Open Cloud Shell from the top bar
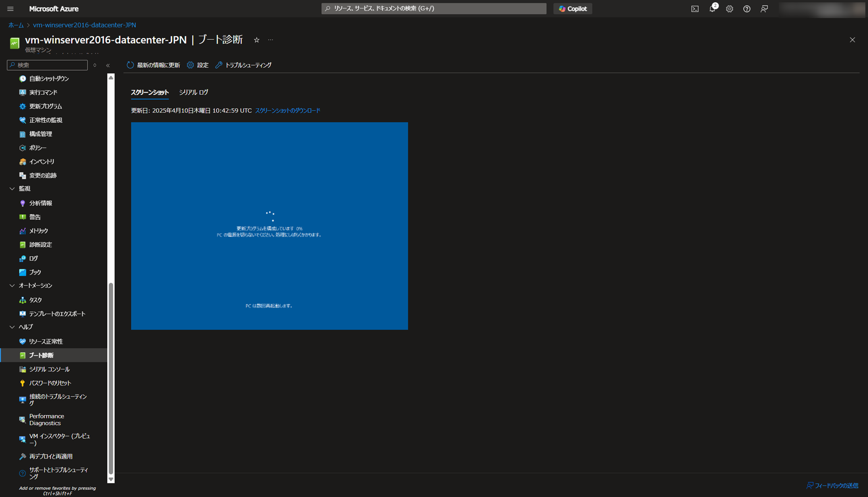The height and width of the screenshot is (497, 868). (695, 9)
